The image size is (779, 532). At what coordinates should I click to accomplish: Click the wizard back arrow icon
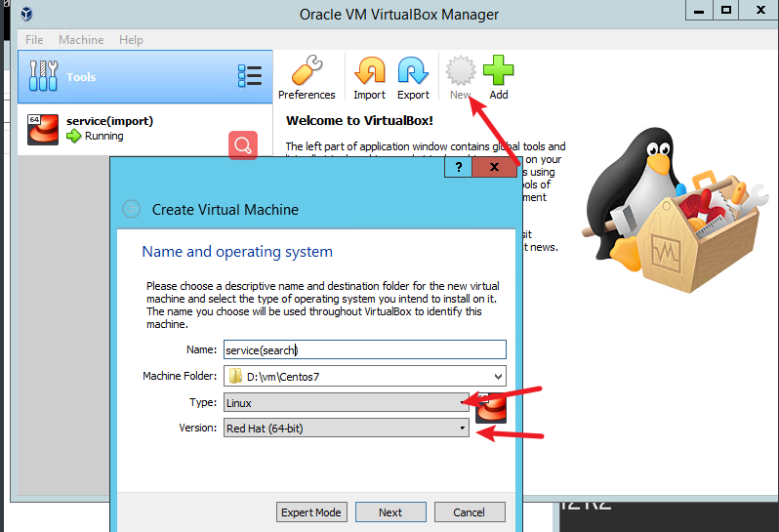tap(131, 209)
